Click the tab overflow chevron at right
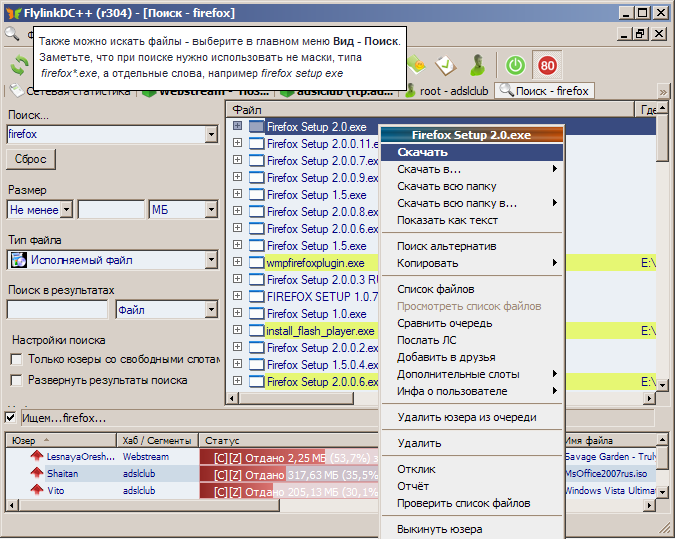Image resolution: width=675 pixels, height=539 pixels. (663, 92)
